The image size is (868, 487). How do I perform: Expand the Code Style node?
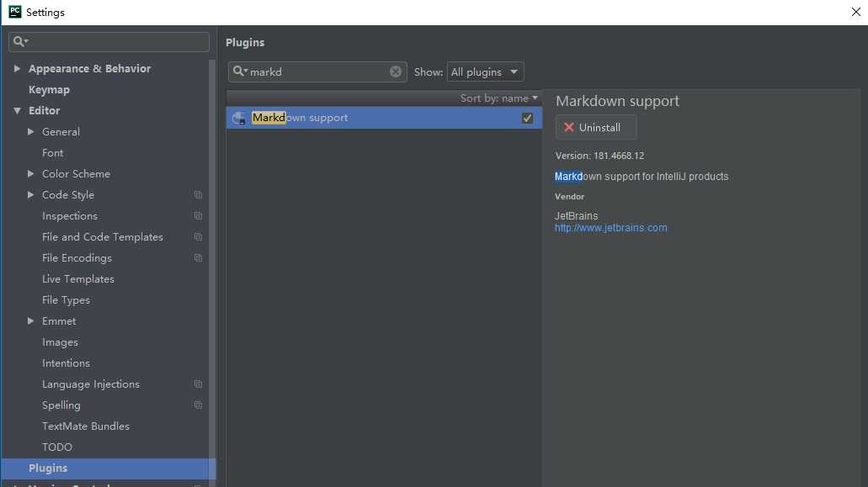30,194
